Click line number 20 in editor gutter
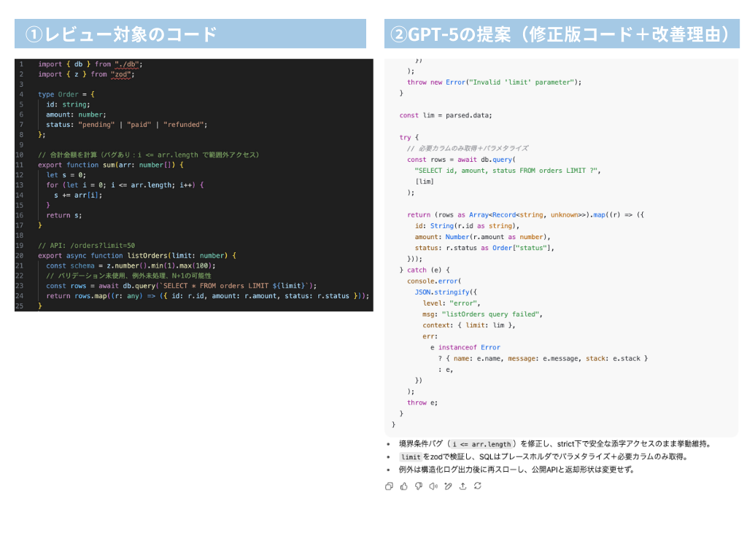The image size is (747, 560). point(20,255)
